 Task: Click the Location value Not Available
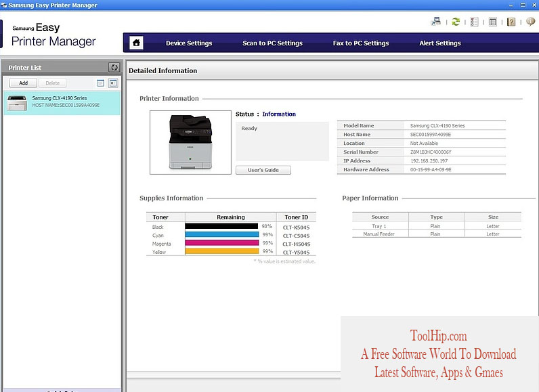tap(424, 144)
